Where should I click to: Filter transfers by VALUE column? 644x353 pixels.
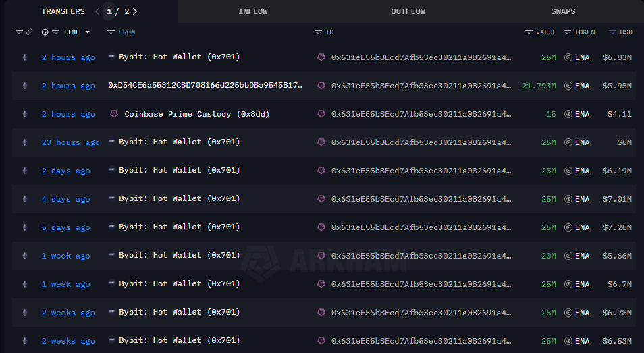click(x=529, y=32)
